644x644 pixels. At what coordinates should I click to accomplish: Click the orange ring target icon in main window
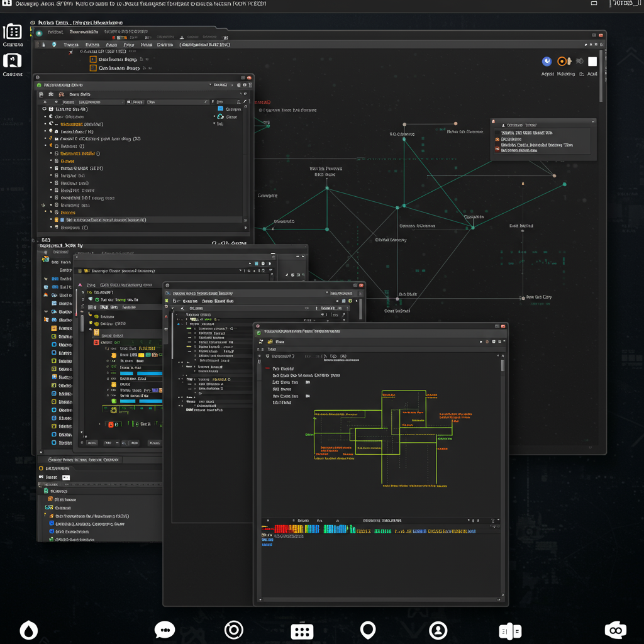coord(562,61)
